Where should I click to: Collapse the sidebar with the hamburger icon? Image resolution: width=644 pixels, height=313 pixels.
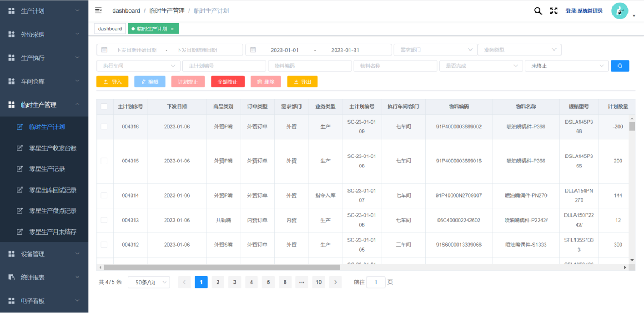tap(98, 10)
